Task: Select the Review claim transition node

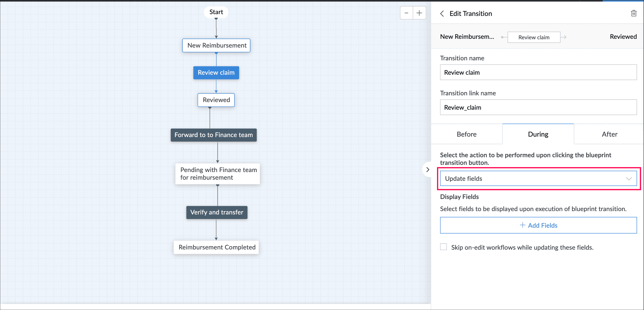Action: tap(216, 73)
